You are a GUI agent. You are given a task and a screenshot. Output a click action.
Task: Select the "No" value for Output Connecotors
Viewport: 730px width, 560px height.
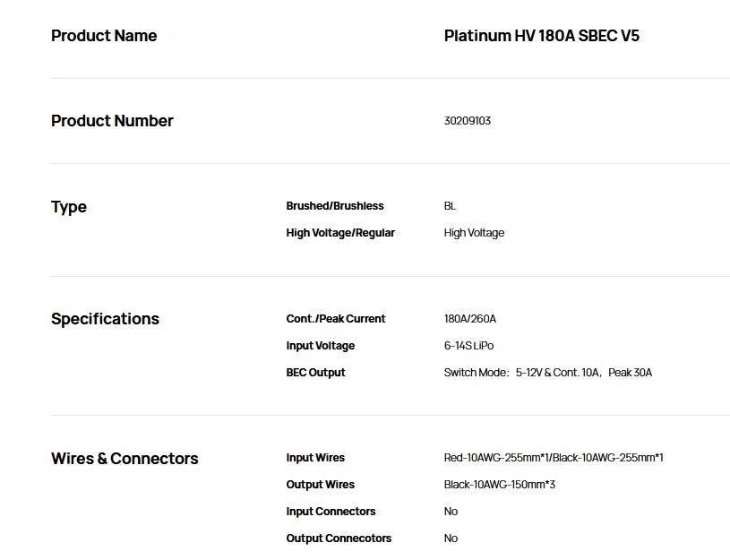pos(451,538)
